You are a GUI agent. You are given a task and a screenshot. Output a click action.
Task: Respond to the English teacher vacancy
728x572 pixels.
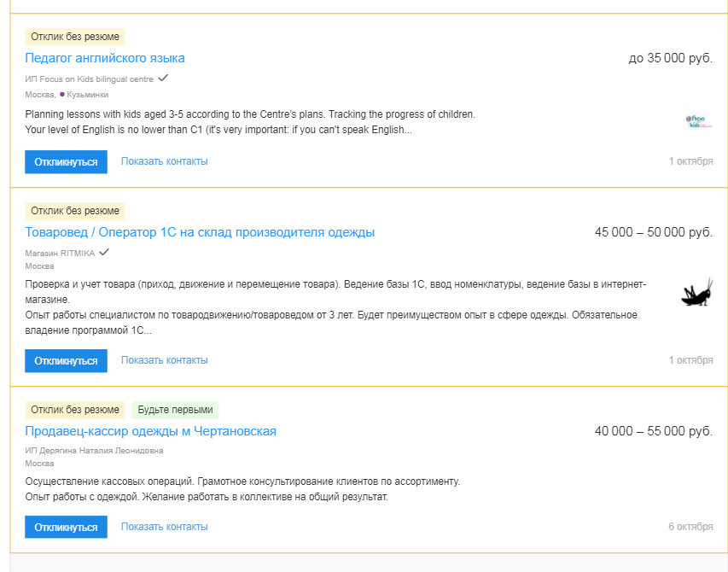point(66,162)
